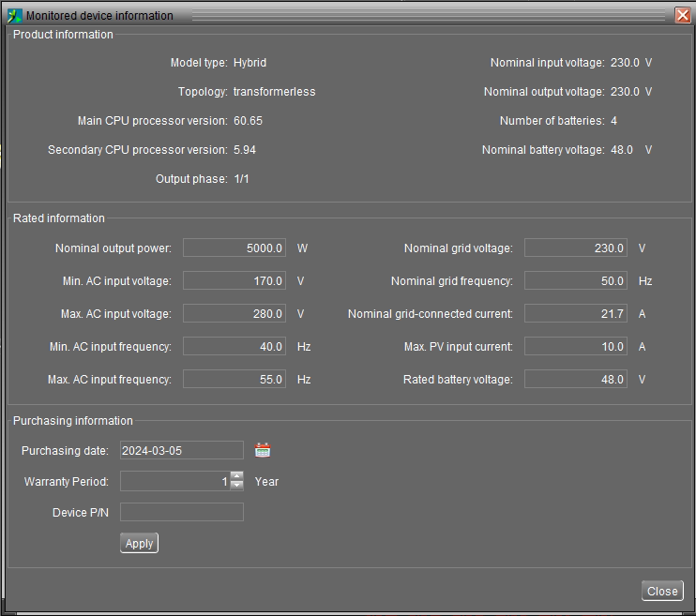This screenshot has height=616, width=696.
Task: Click the application icon in the title bar
Action: [x=14, y=15]
